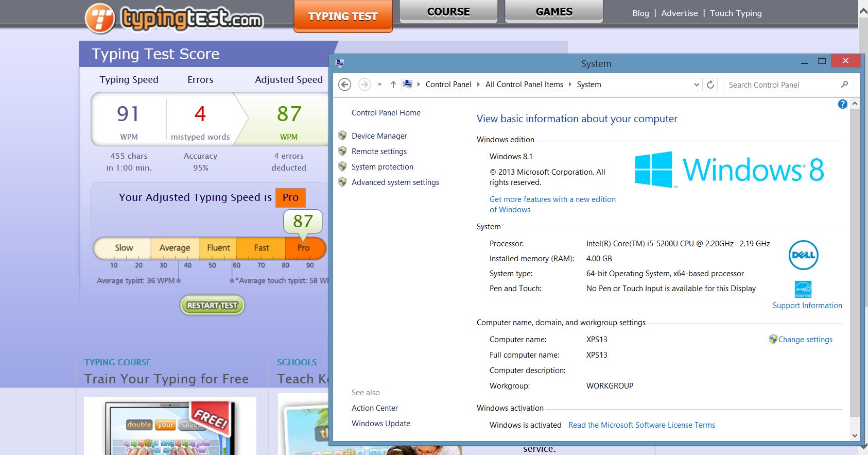868x455 pixels.
Task: Go back in Control Panel navigation
Action: [345, 85]
